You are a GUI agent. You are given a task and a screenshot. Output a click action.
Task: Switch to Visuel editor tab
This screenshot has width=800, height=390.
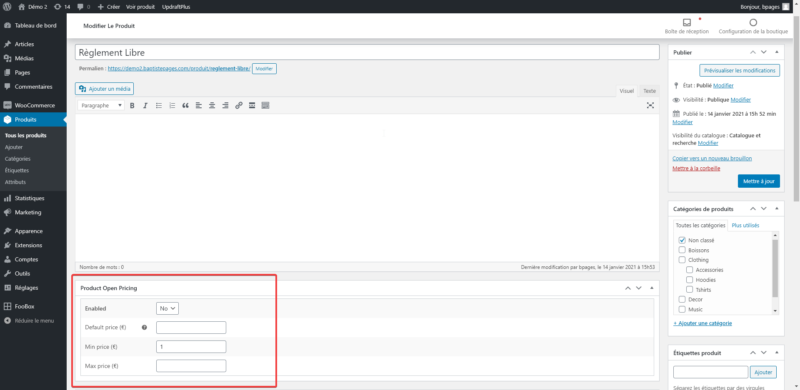click(627, 91)
